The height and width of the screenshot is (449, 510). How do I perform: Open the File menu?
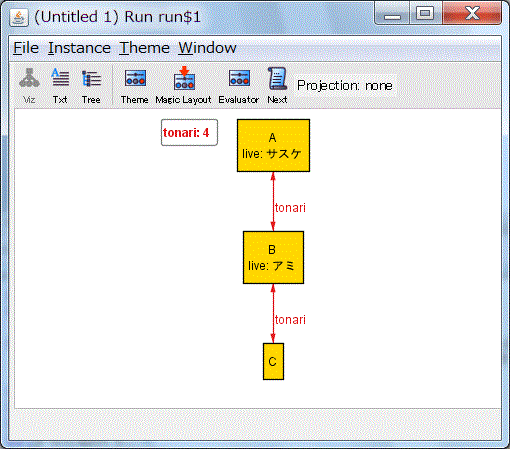[26, 48]
